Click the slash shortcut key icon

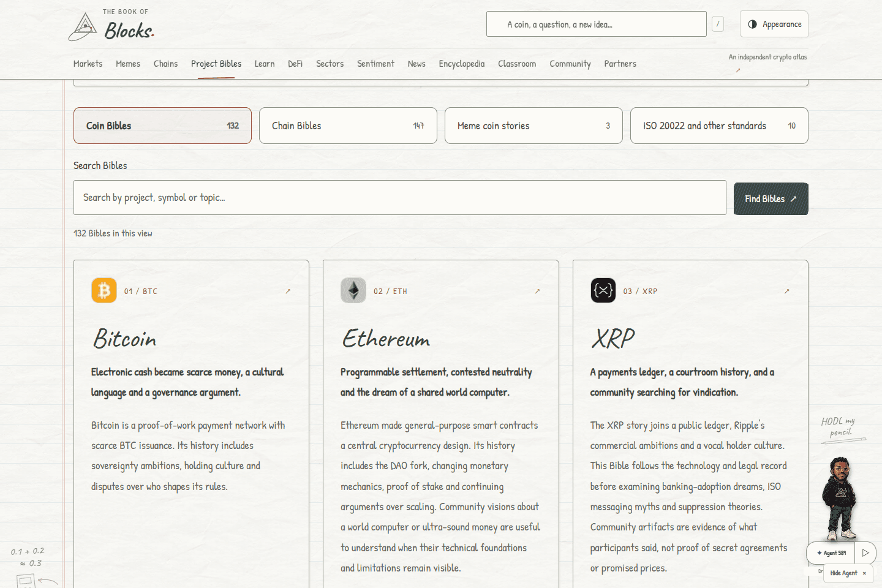(718, 24)
